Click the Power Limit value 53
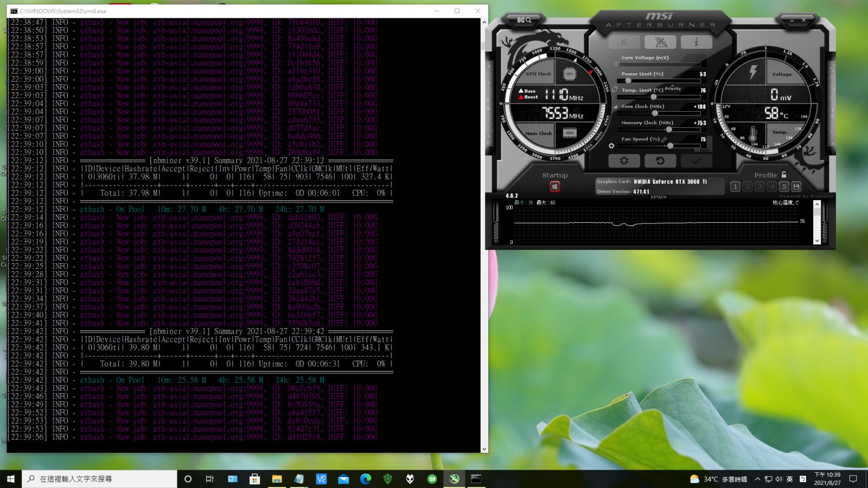This screenshot has height=488, width=868. (703, 74)
